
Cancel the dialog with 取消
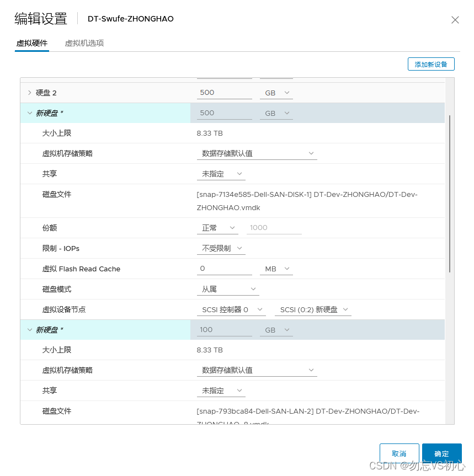(400, 453)
